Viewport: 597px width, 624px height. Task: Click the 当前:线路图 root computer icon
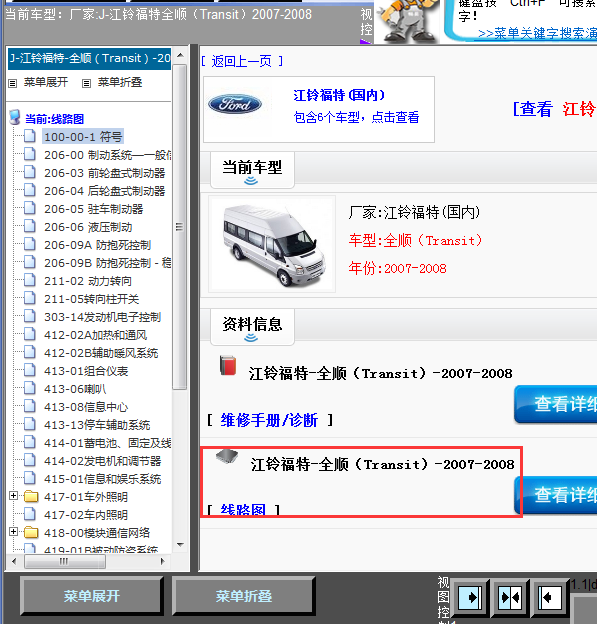15,117
